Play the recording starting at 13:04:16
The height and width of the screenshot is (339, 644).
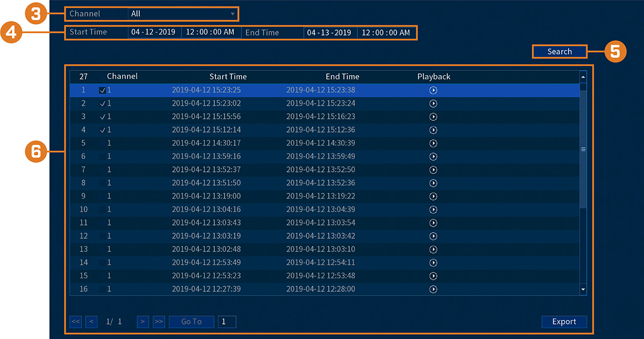[x=433, y=210]
